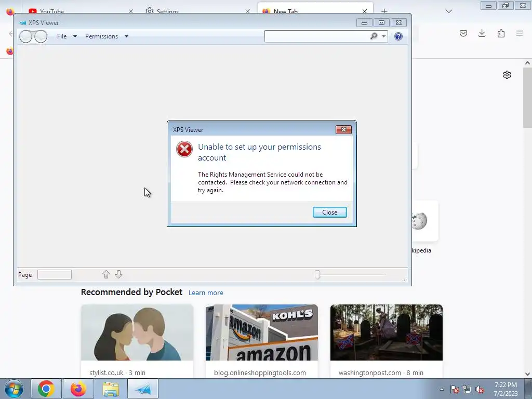Click the Wikipedia shortcut tile in Firefox
The image size is (532, 399).
[x=425, y=221]
